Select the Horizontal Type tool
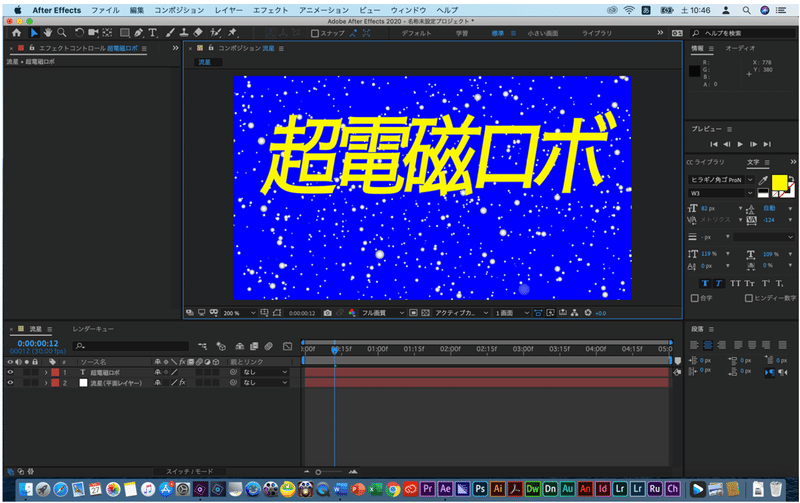 point(152,33)
